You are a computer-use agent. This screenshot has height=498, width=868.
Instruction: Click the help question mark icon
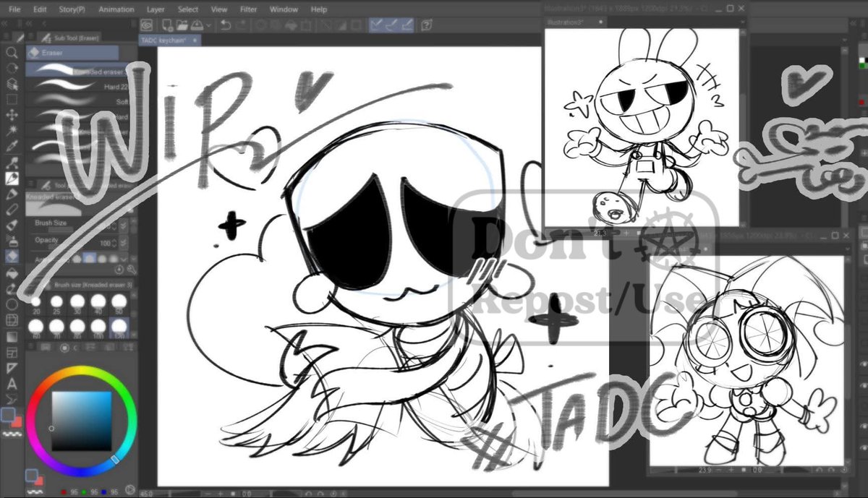[x=427, y=25]
